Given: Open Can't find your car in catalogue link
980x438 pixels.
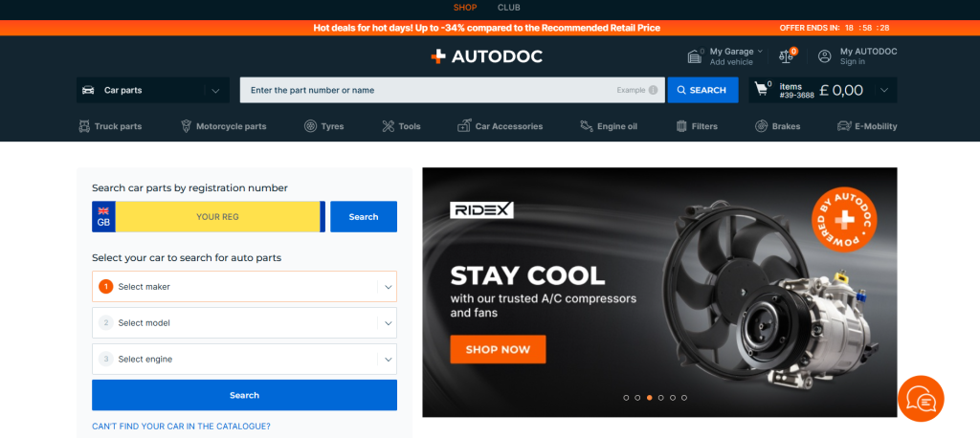Looking at the screenshot, I should pos(181,427).
